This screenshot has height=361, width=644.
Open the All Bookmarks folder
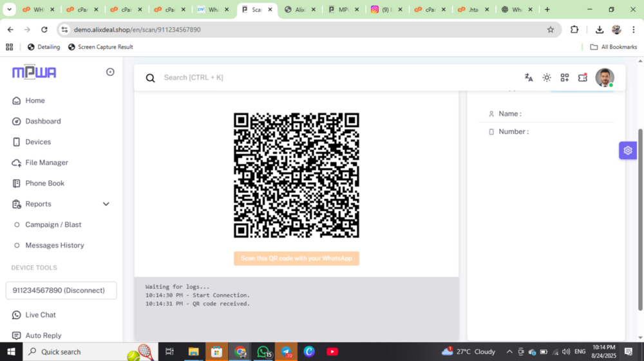[614, 47]
